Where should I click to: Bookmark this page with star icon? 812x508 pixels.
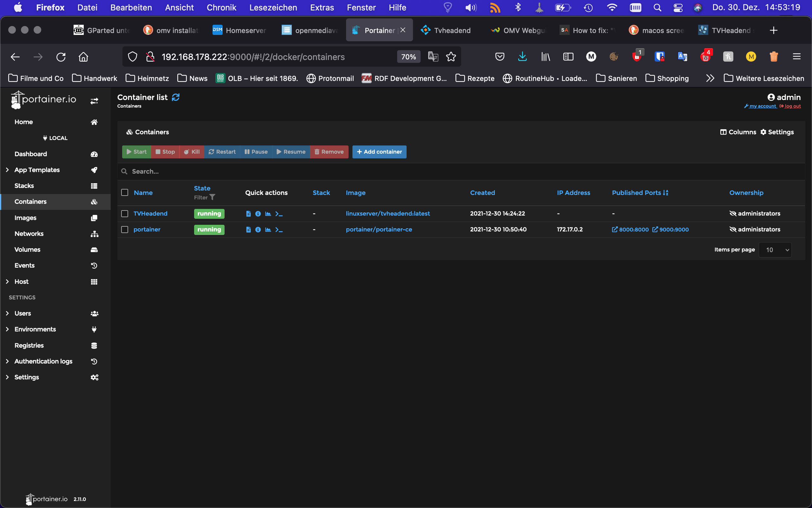coord(451,57)
